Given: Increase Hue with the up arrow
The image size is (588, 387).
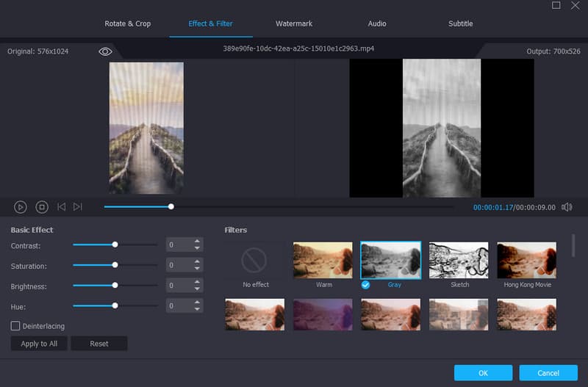Looking at the screenshot, I should point(197,303).
